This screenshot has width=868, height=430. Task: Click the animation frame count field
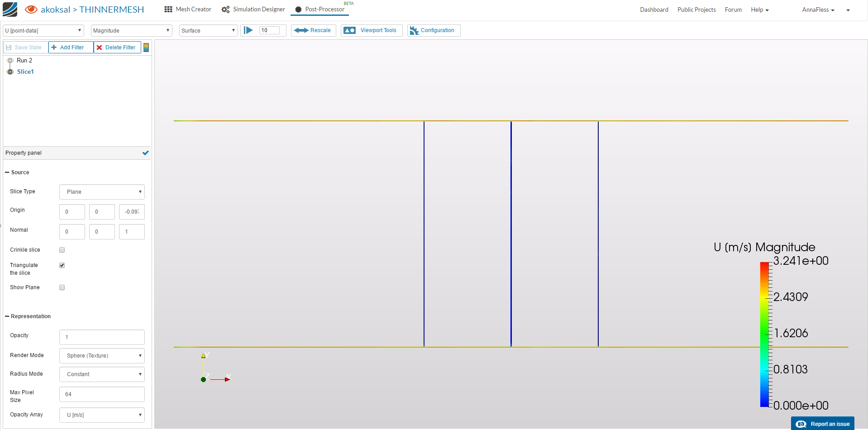(x=269, y=30)
